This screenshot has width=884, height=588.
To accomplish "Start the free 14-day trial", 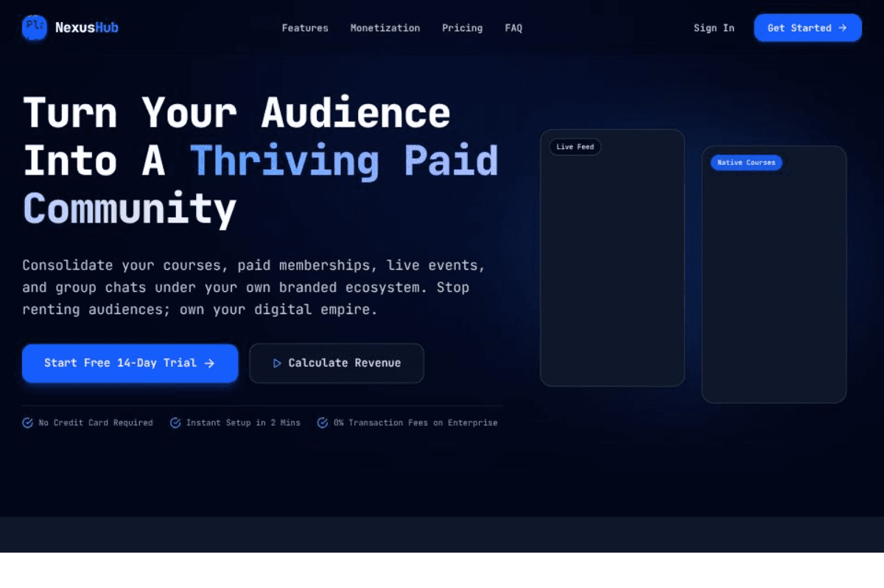I will [x=130, y=363].
